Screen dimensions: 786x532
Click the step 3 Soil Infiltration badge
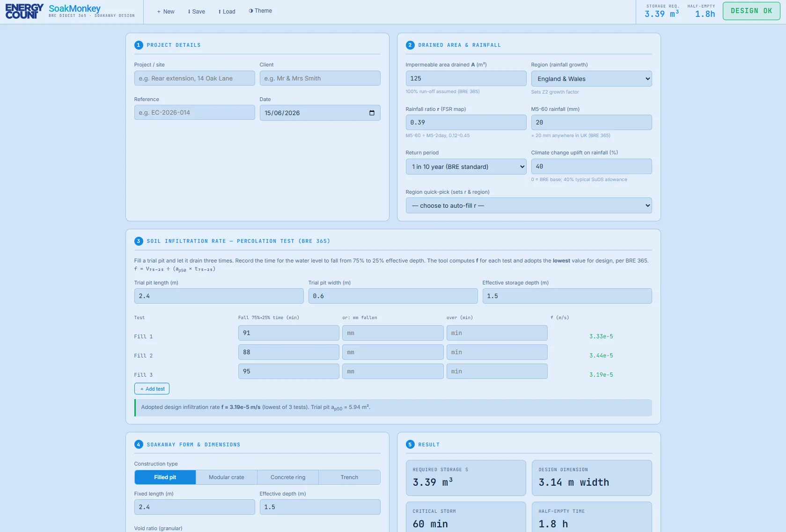(x=139, y=241)
